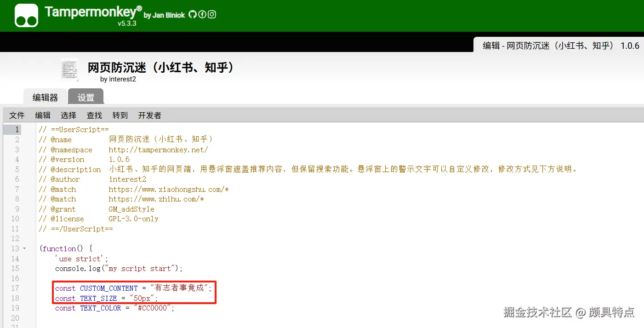Image resolution: width=644 pixels, height=328 pixels.
Task: Open the Instagram icon link in header
Action: tap(212, 14)
